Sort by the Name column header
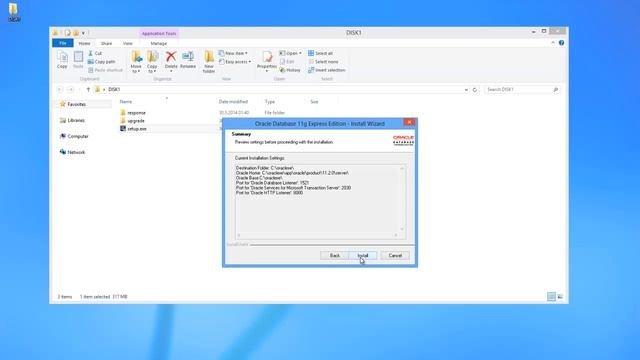Viewport: 640px width, 360px height. [x=126, y=102]
